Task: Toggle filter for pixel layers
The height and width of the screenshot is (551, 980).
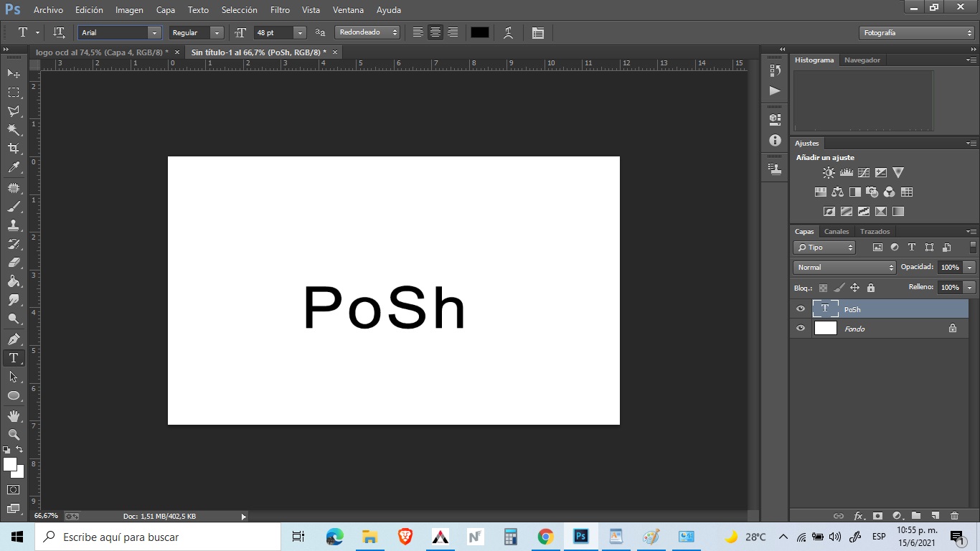Action: pos(877,247)
